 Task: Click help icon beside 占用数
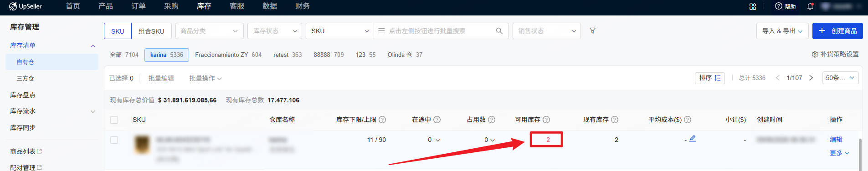coord(492,120)
